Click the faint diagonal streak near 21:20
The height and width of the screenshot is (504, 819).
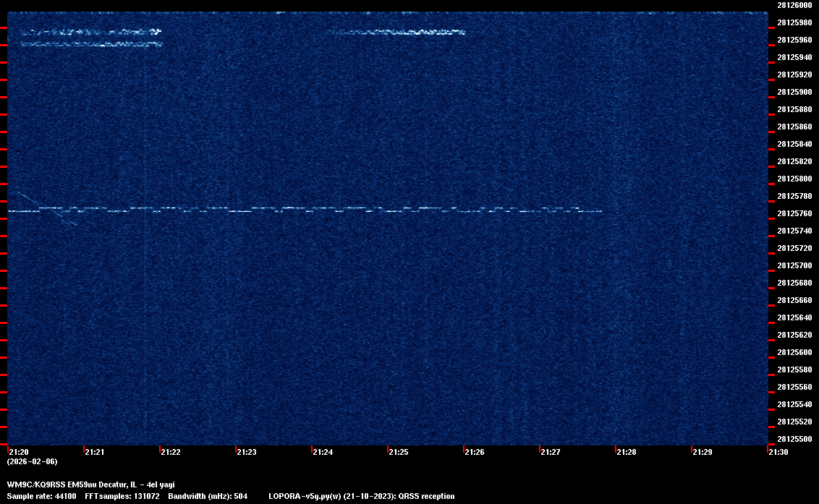tap(45, 209)
